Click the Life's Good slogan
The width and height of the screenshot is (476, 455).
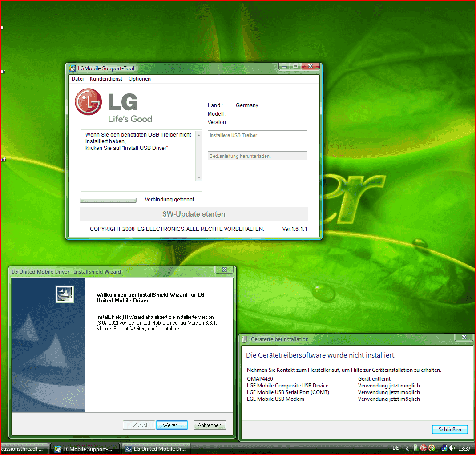tap(130, 119)
